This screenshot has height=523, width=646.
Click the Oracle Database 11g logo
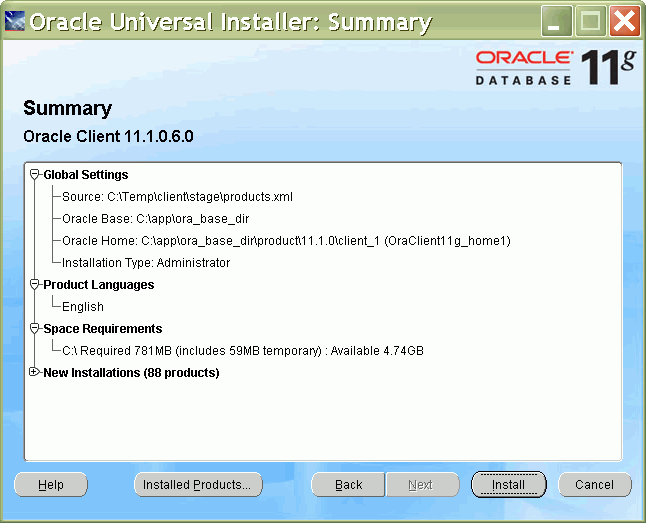click(x=555, y=67)
